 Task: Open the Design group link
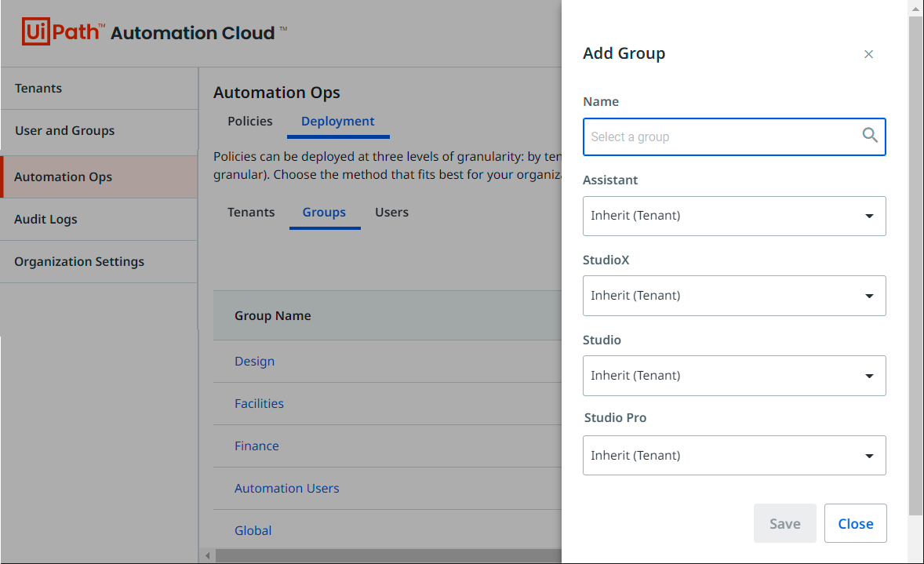click(x=255, y=362)
